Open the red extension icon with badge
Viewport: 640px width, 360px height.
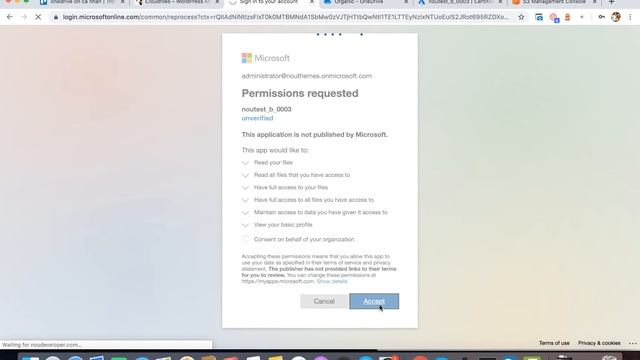pos(554,18)
